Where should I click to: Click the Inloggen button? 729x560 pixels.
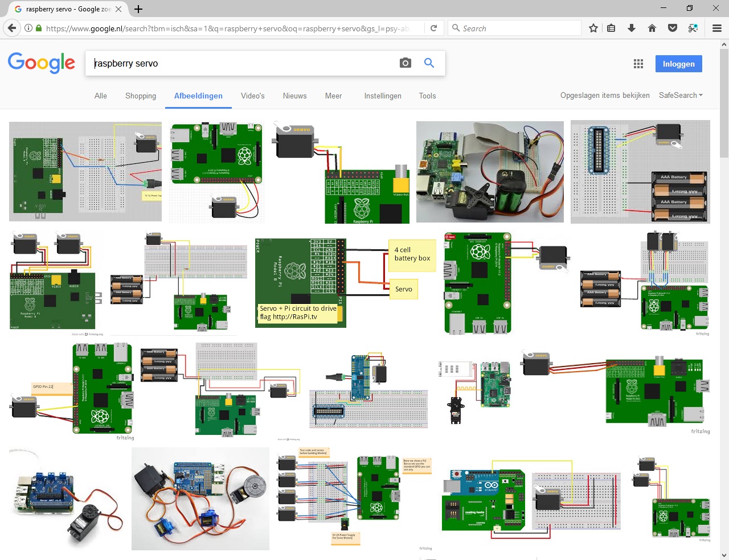679,64
